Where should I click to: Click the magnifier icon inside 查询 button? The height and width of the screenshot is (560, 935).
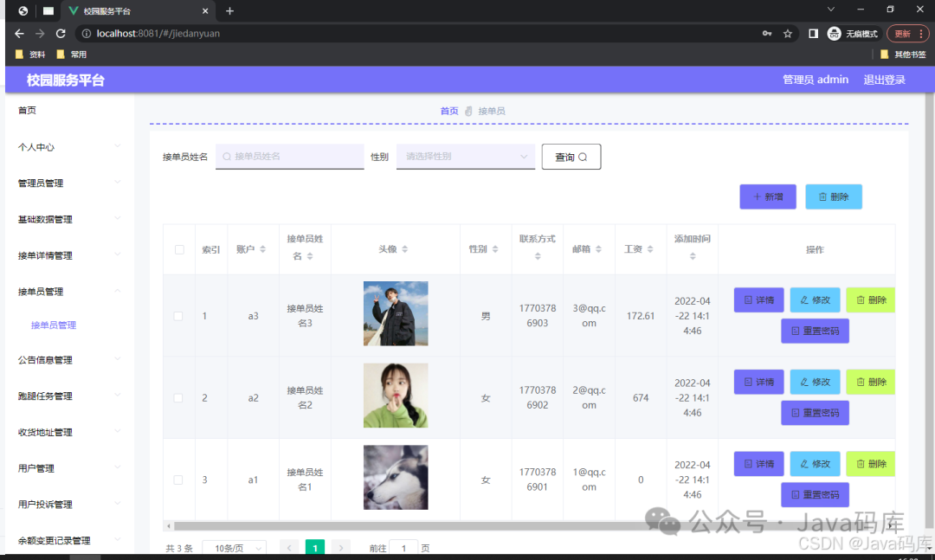tap(582, 157)
